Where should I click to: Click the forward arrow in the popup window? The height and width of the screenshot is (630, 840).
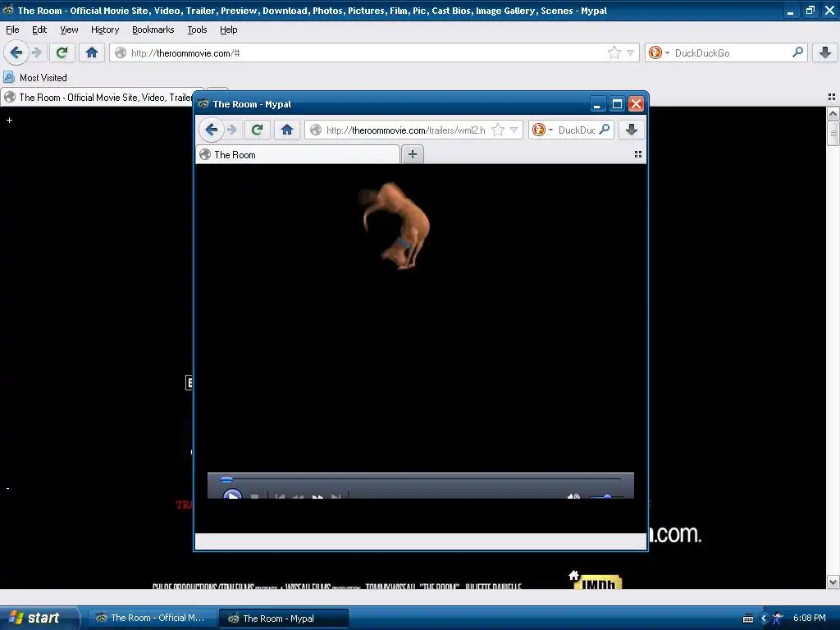click(x=231, y=130)
